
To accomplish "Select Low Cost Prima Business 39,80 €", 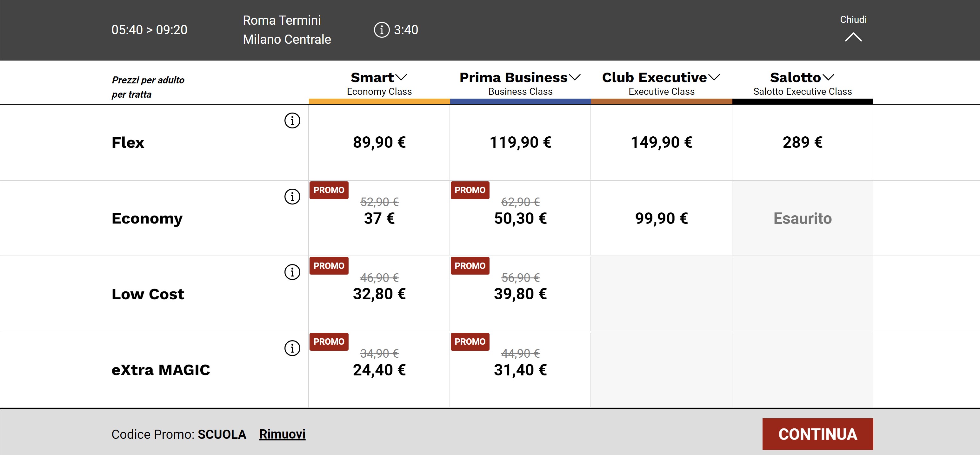I will (x=520, y=294).
